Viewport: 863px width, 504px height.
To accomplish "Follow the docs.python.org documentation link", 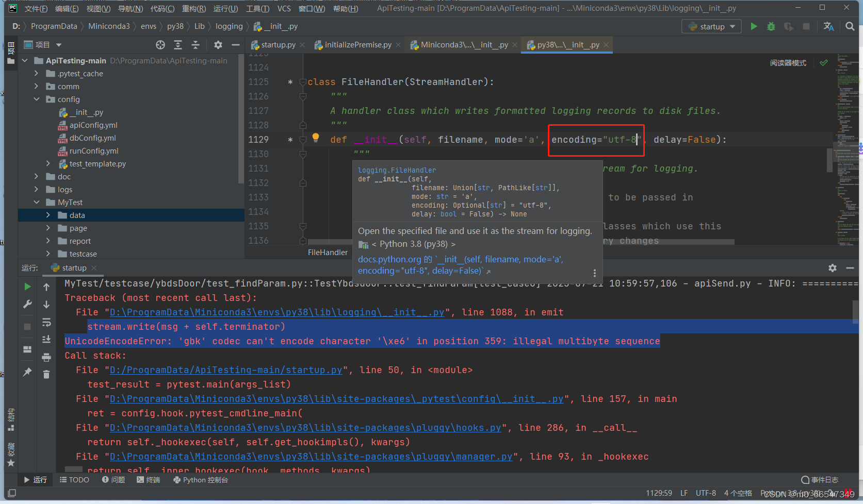I will [389, 259].
